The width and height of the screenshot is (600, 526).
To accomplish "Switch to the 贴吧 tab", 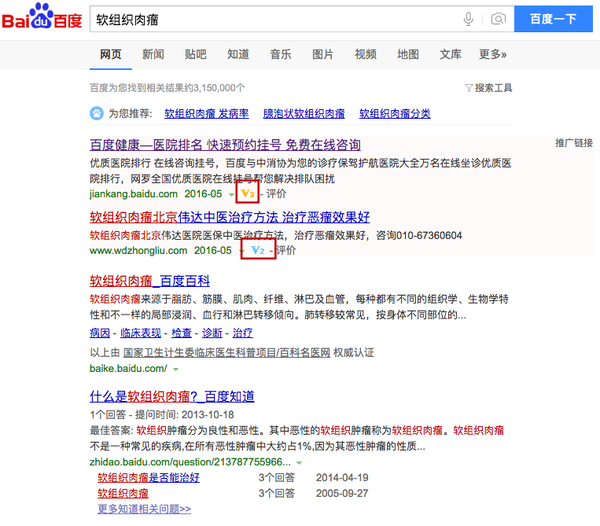I will [x=196, y=54].
